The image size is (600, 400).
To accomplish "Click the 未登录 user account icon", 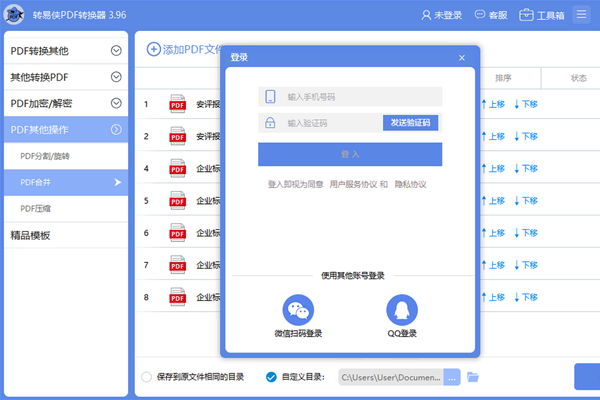I will (427, 16).
